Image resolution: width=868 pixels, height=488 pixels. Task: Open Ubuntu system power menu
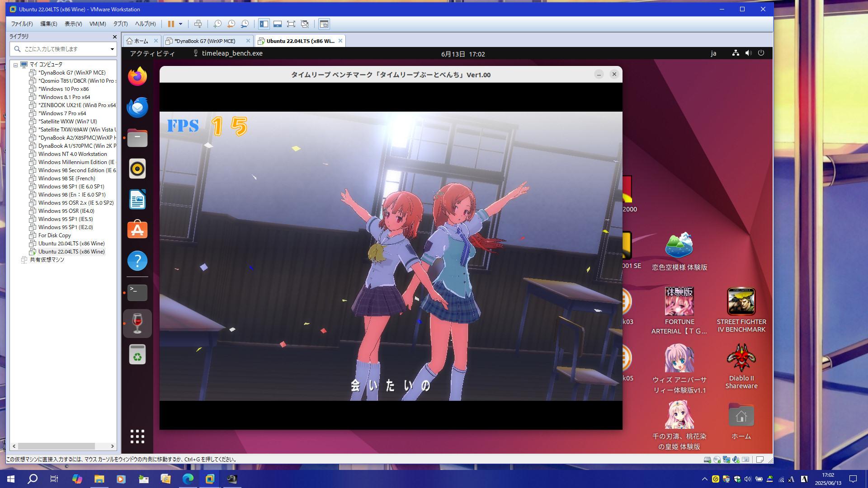point(761,53)
